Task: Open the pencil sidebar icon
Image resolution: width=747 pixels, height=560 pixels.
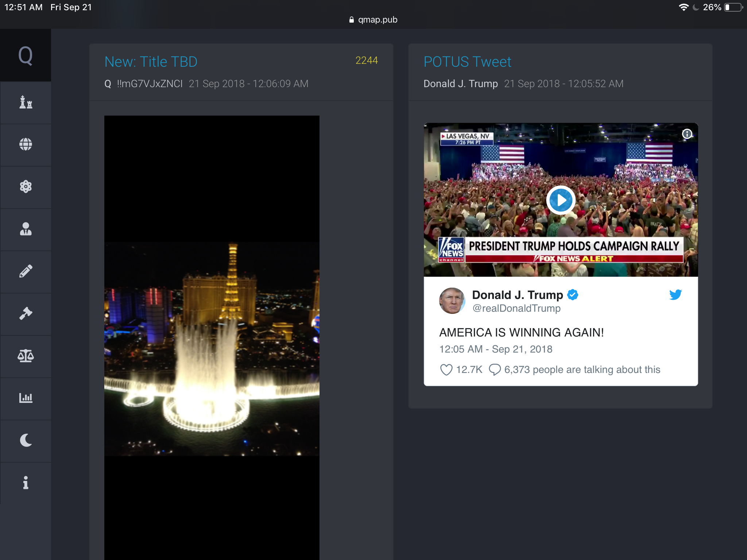Action: click(26, 271)
